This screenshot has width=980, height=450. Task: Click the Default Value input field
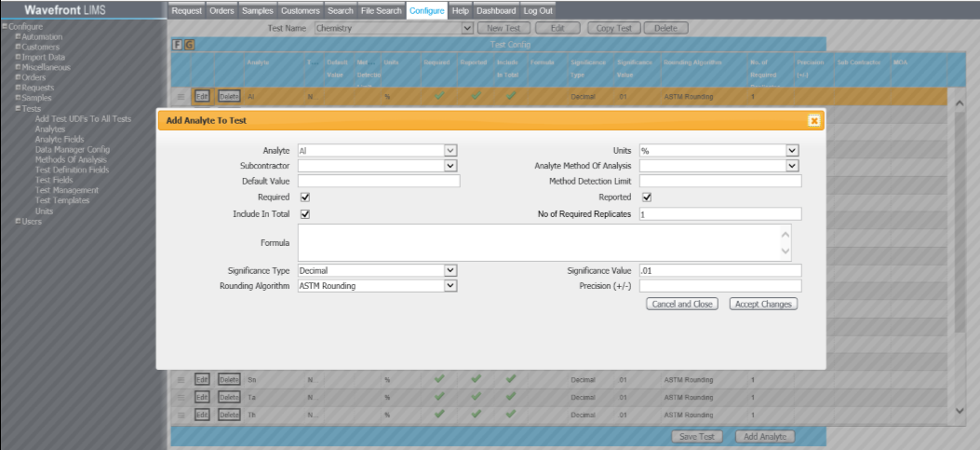[379, 181]
